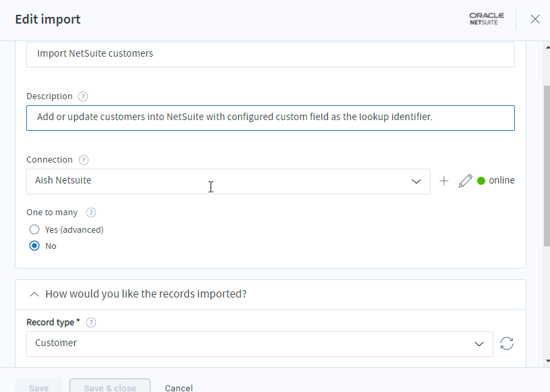Collapse How would you like the records imported section

[x=34, y=294]
